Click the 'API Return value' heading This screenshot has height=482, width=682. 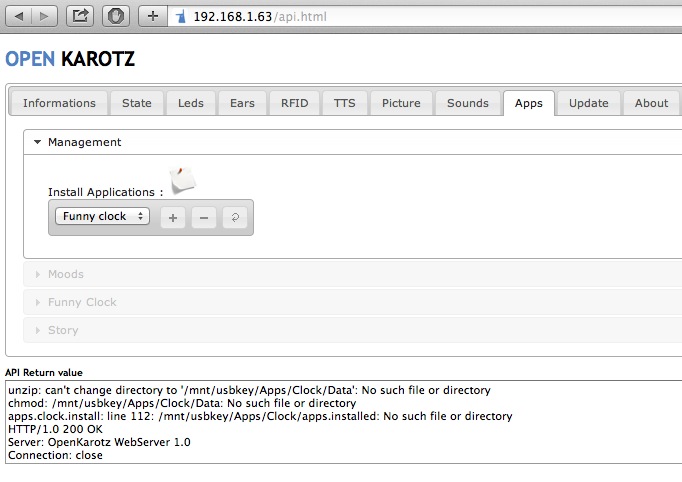tap(44, 372)
